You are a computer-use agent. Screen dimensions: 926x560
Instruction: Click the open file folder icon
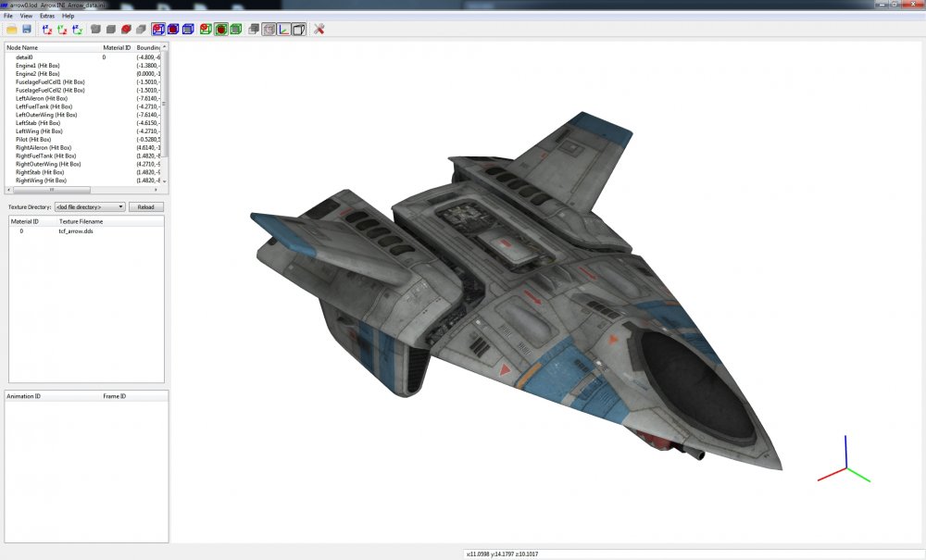(x=11, y=29)
